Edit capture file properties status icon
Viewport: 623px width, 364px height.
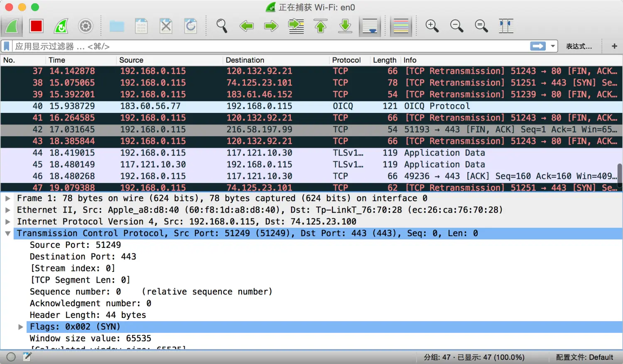27,357
